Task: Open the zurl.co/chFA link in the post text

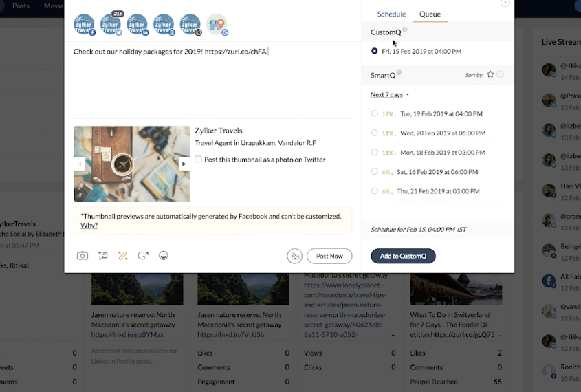Action: tap(235, 52)
